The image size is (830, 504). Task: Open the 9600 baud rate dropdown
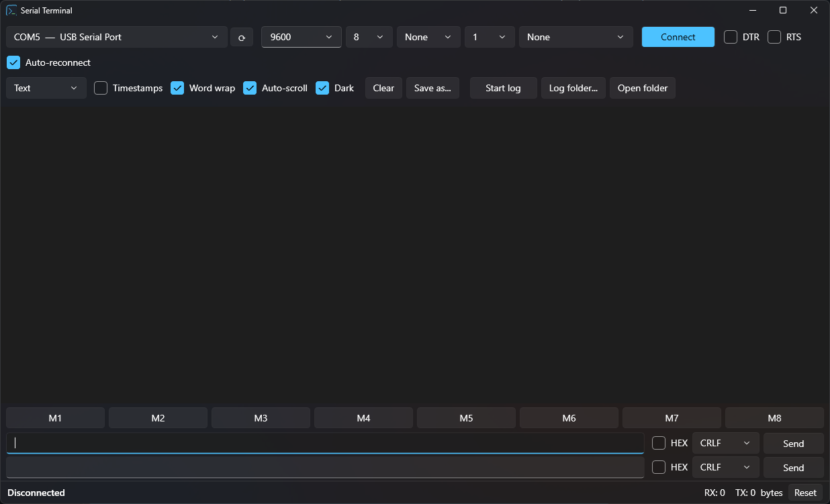tap(302, 37)
